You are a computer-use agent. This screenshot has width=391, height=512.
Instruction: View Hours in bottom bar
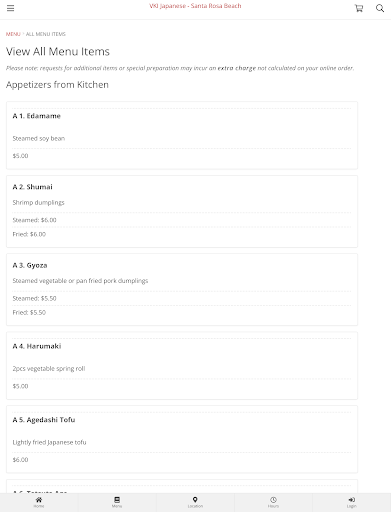pyautogui.click(x=273, y=502)
